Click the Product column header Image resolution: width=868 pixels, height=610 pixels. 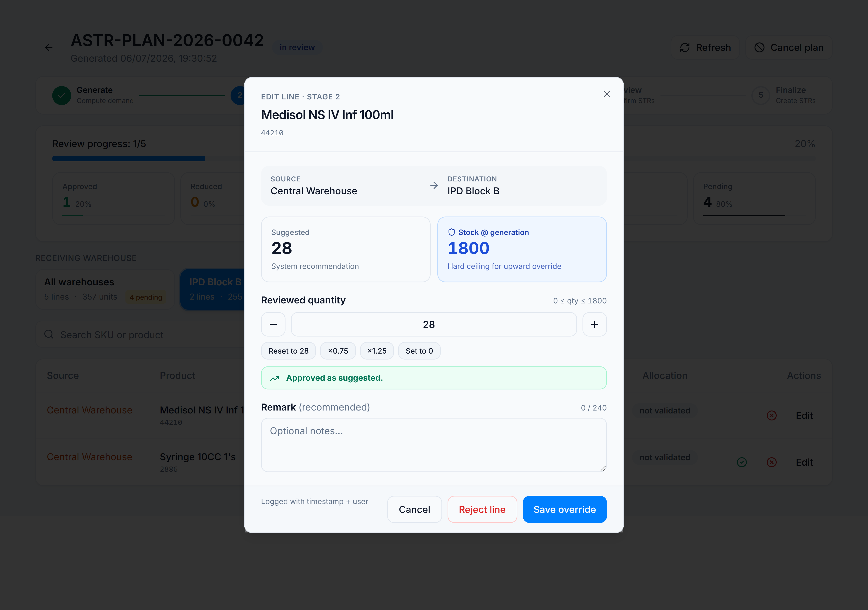point(178,375)
